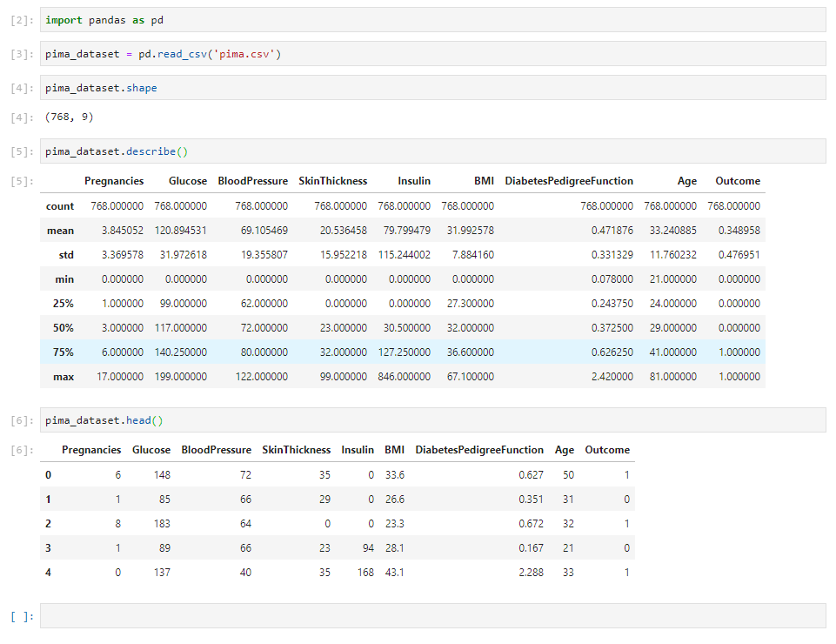Click the Outcome column header in the head output

[x=606, y=449]
